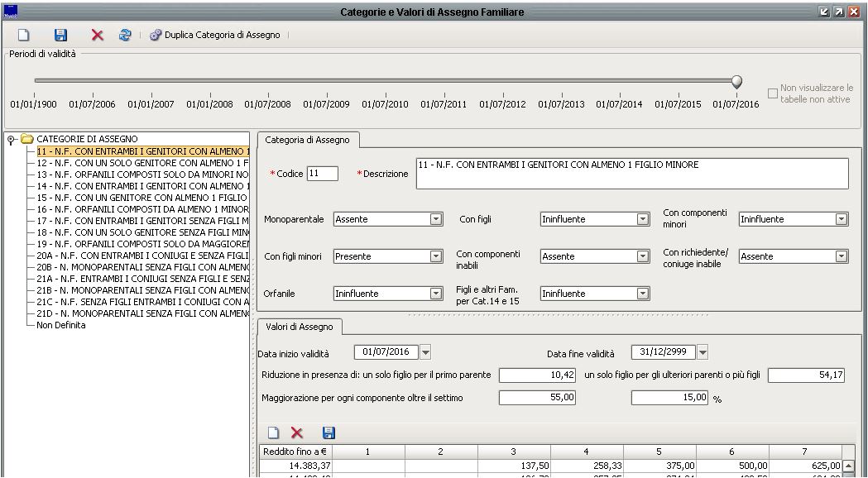Select the Non Definita tree entry

[60, 325]
